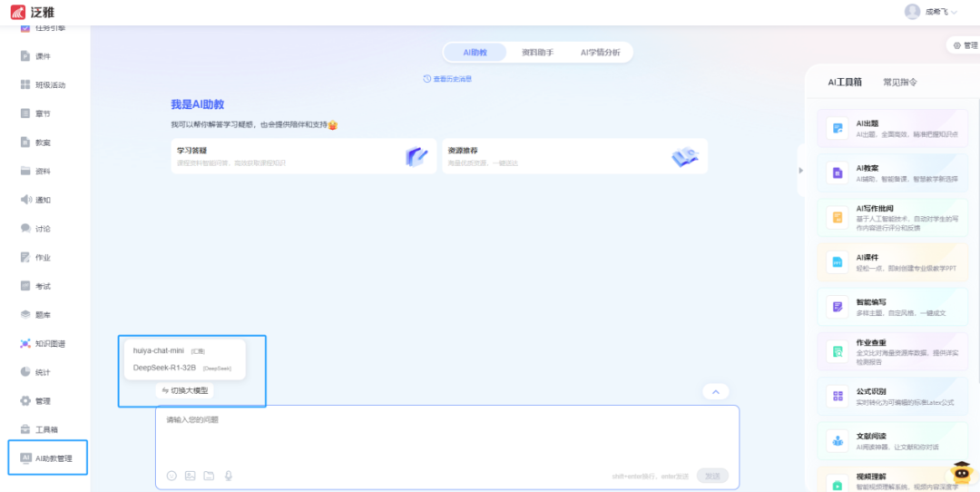Click the image upload icon in the input box
The width and height of the screenshot is (980, 492).
point(191,476)
